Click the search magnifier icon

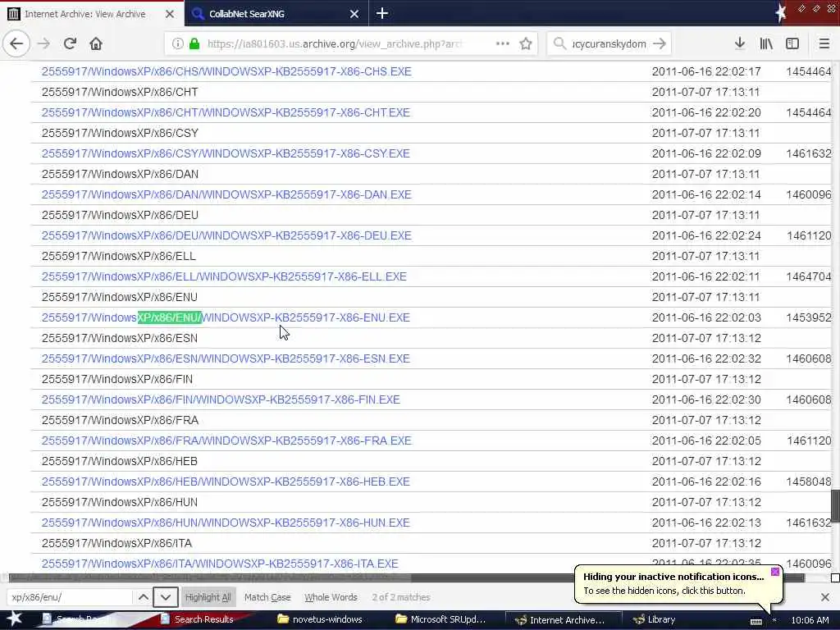559,43
